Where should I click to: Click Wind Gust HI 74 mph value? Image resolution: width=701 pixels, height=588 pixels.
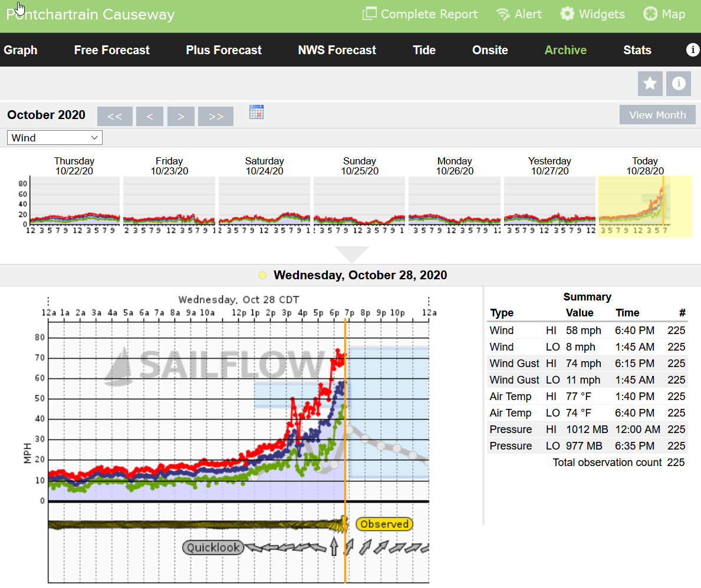point(584,364)
